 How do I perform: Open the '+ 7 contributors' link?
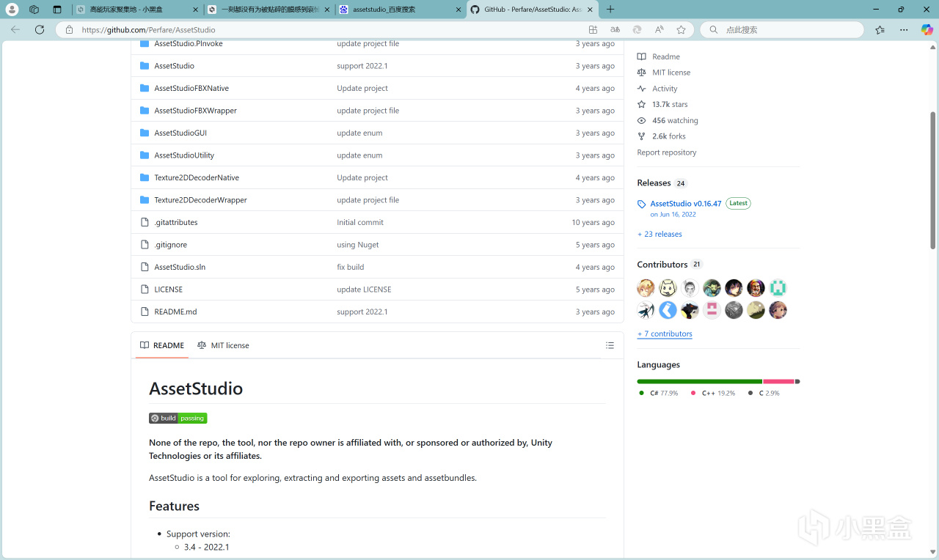pos(665,334)
